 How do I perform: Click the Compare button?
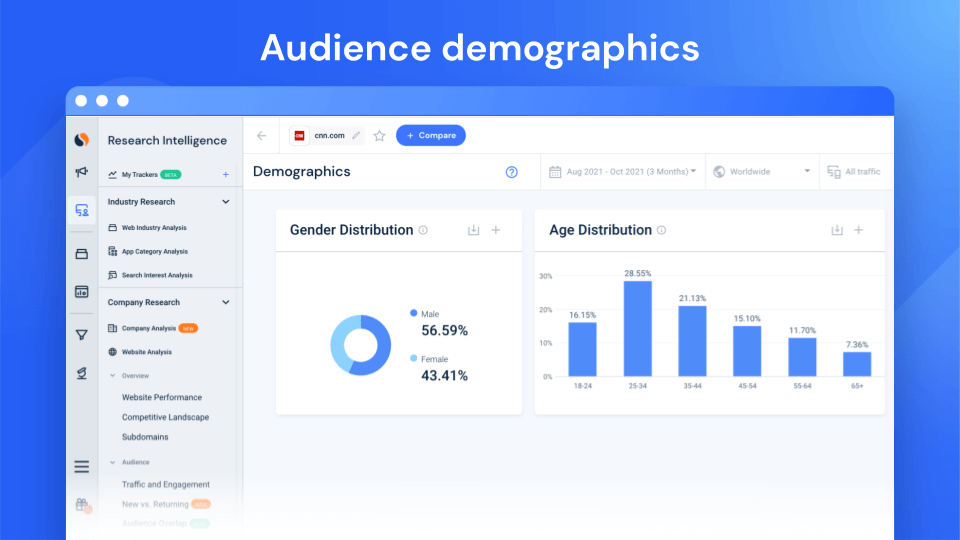pos(431,135)
